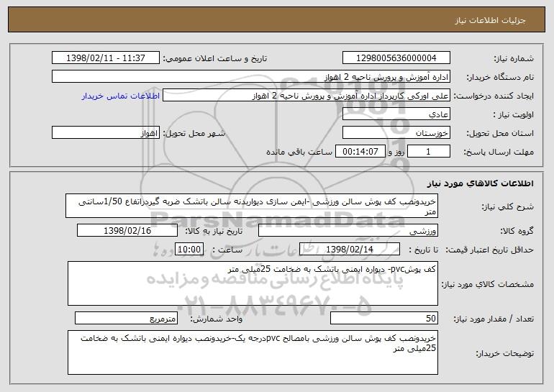This screenshot has width=554, height=392.
Task: Click the جزئیات اطلاعات نیاز header title
Action: (490, 20)
